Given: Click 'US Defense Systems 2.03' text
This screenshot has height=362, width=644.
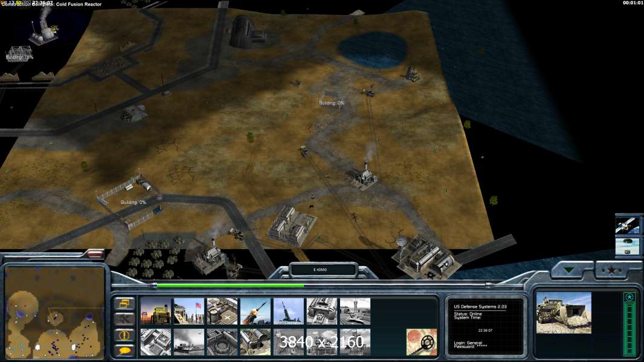Looking at the screenshot, I should (480, 306).
